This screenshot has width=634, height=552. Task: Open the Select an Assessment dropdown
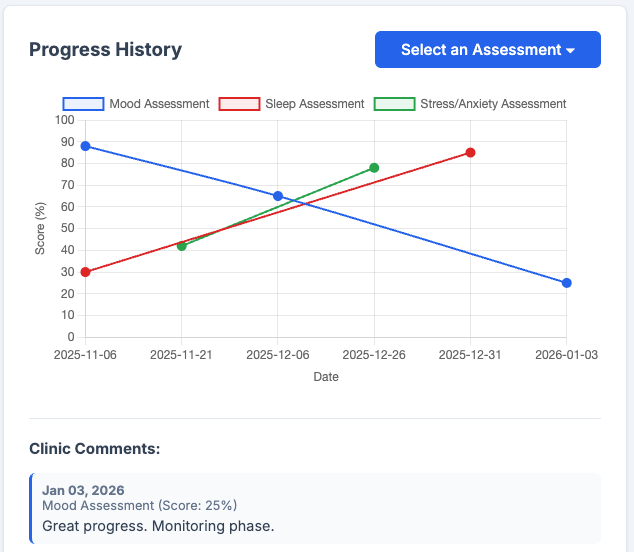[487, 50]
